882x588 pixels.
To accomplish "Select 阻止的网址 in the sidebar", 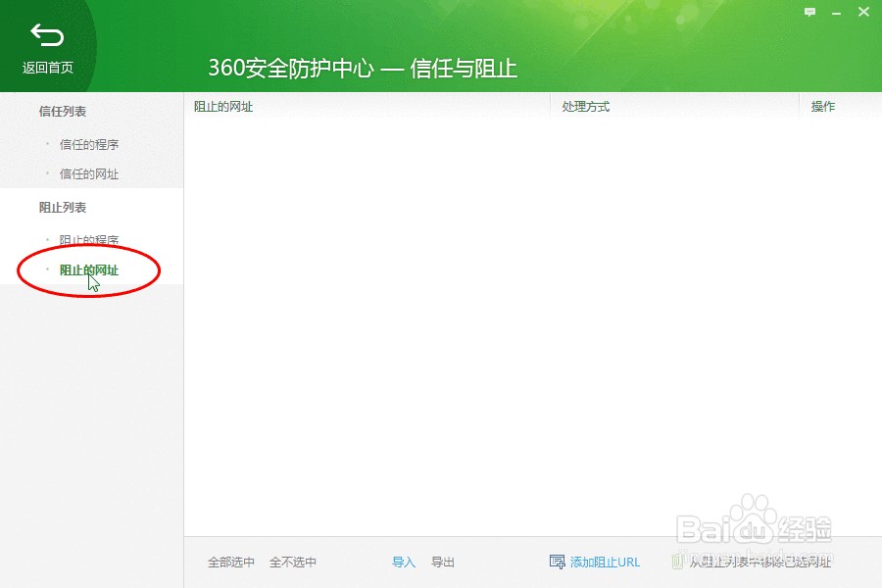I will pos(89,270).
